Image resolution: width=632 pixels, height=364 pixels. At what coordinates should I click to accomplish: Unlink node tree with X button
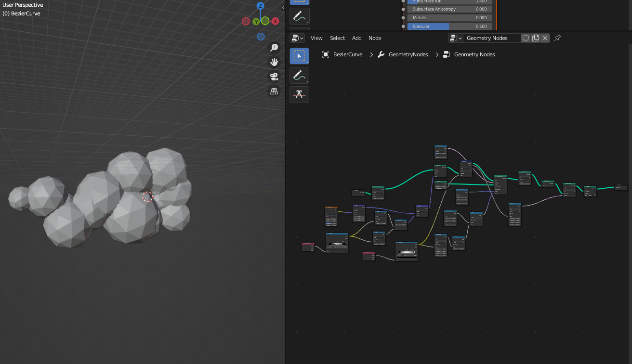(x=545, y=38)
